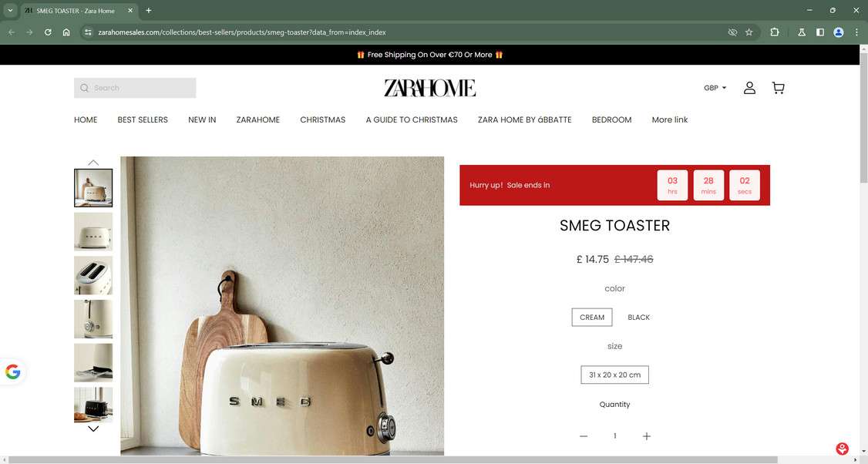The width and height of the screenshot is (868, 464).
Task: Open the CHRISTMAS menu item
Action: click(323, 119)
